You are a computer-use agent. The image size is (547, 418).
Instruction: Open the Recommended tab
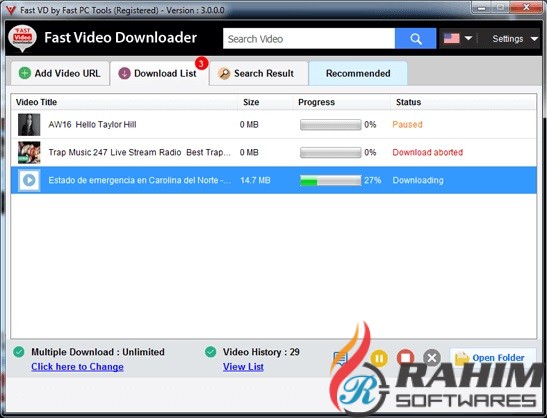tap(358, 73)
